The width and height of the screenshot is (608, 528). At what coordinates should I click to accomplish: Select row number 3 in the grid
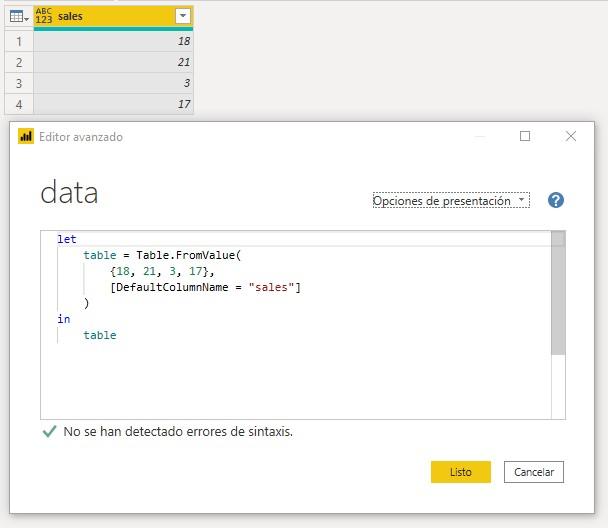tap(18, 83)
